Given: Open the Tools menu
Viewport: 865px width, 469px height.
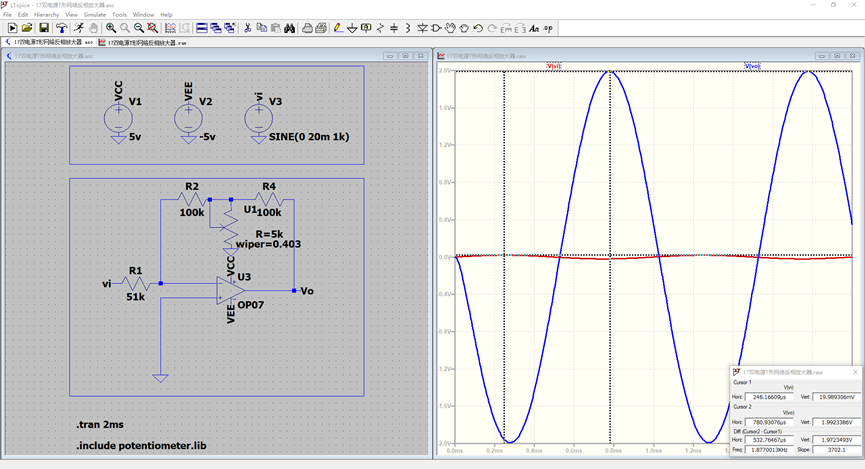Looking at the screenshot, I should click(119, 15).
